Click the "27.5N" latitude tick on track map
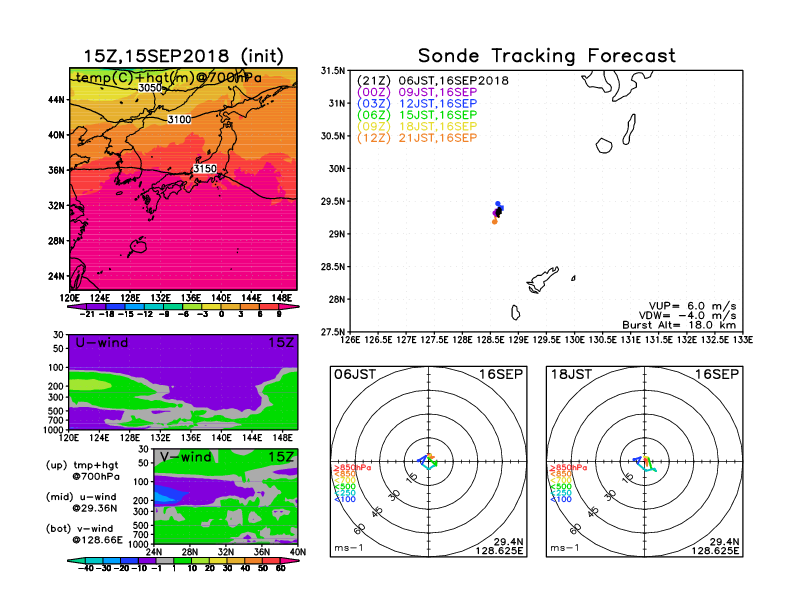This screenshot has height=612, width=792. [333, 332]
